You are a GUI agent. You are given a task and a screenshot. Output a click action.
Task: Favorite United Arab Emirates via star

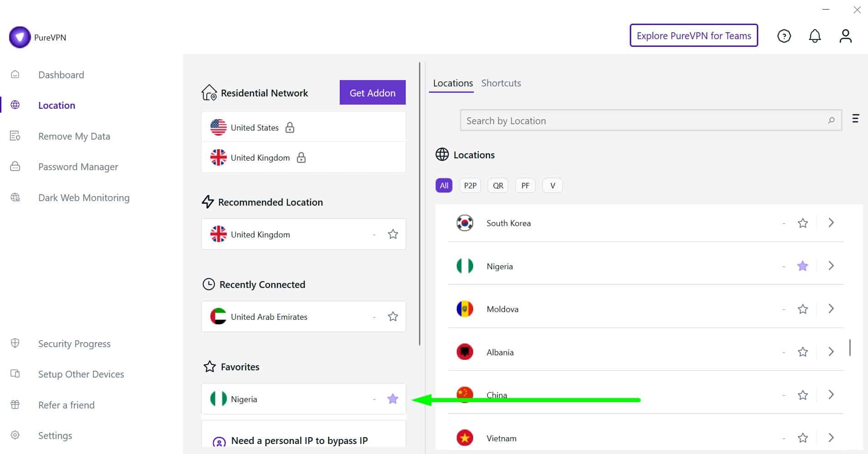(x=393, y=317)
